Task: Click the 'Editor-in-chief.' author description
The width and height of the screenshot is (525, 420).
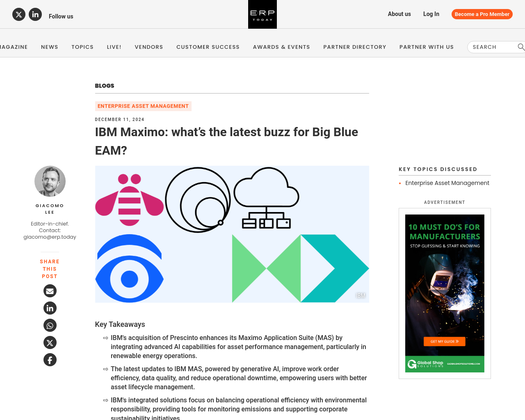Action: 50,224
